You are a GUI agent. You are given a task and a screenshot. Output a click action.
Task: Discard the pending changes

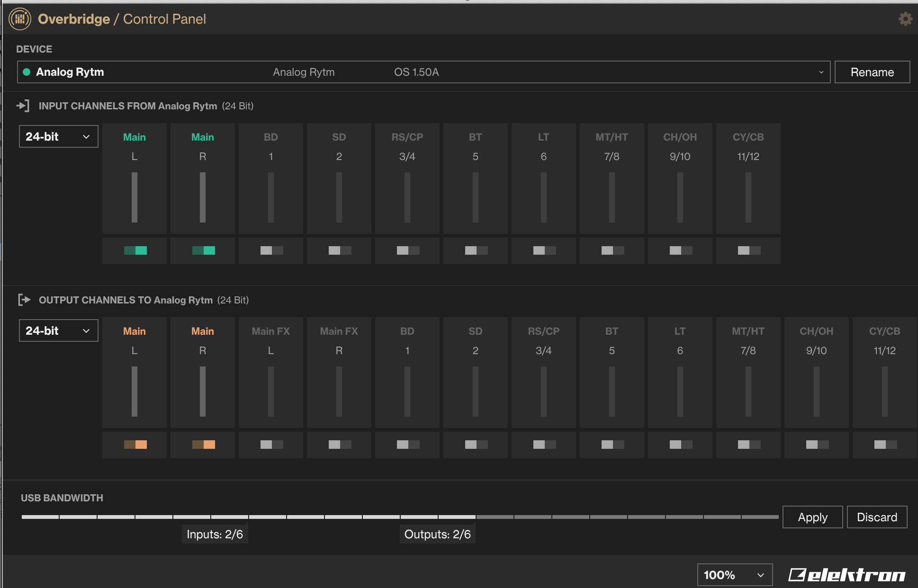[877, 517]
